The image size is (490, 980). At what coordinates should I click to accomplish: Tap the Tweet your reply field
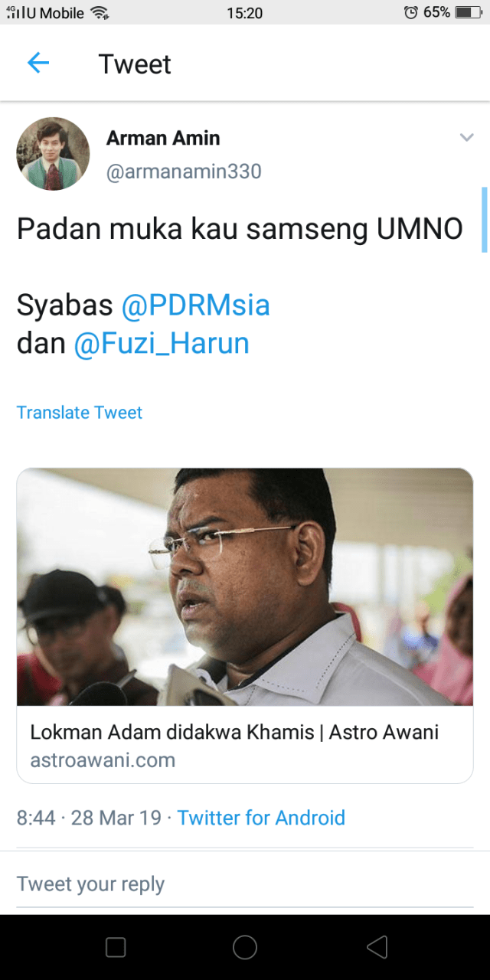pos(245,884)
